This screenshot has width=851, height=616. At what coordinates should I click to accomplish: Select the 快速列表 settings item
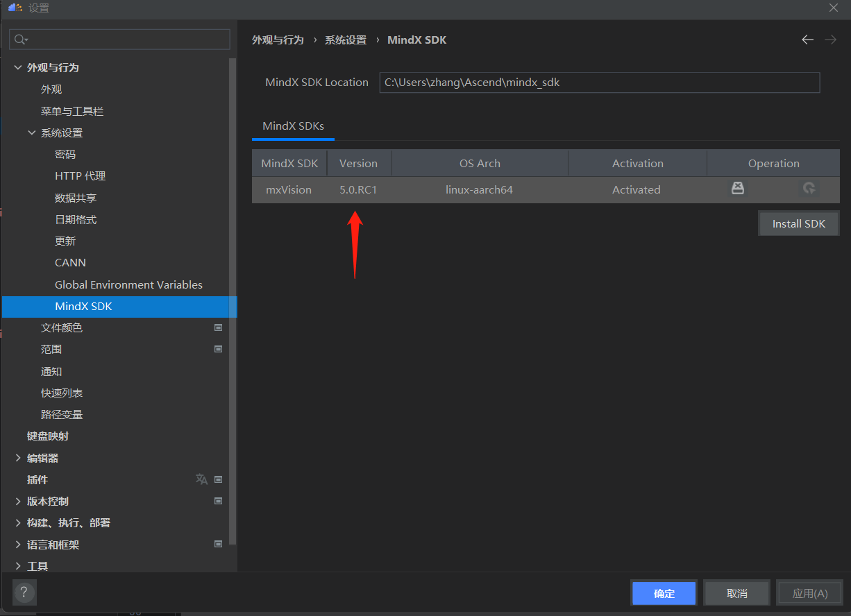(x=62, y=393)
